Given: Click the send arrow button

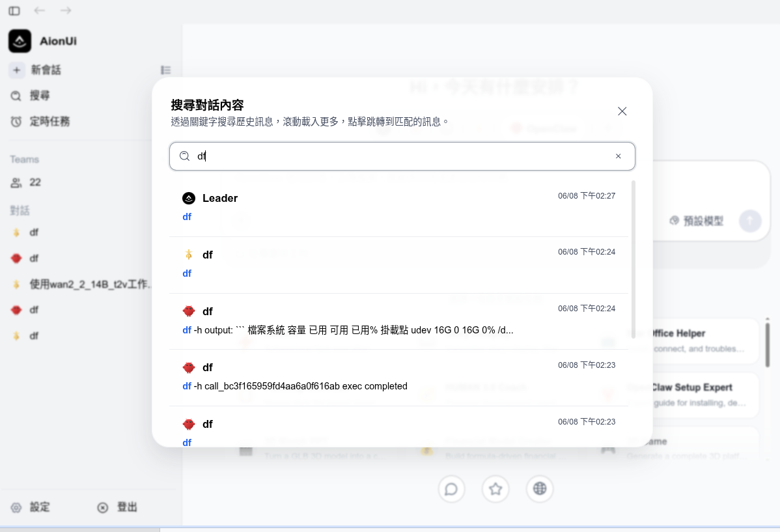Looking at the screenshot, I should click(x=750, y=221).
